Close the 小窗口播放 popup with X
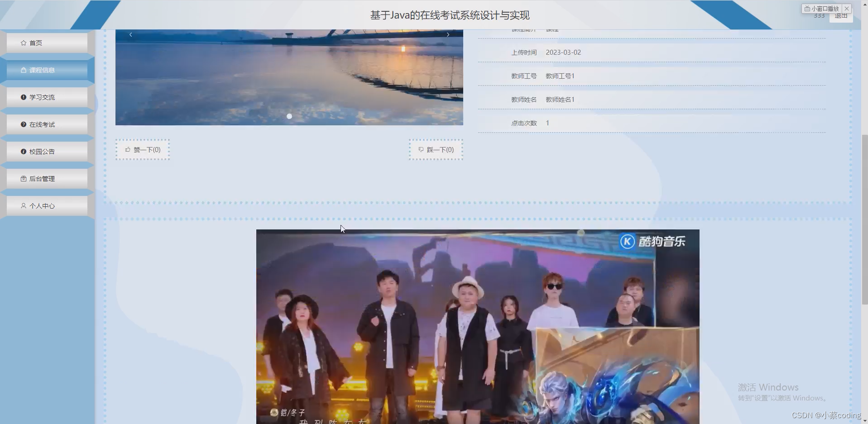868x424 pixels. tap(847, 9)
